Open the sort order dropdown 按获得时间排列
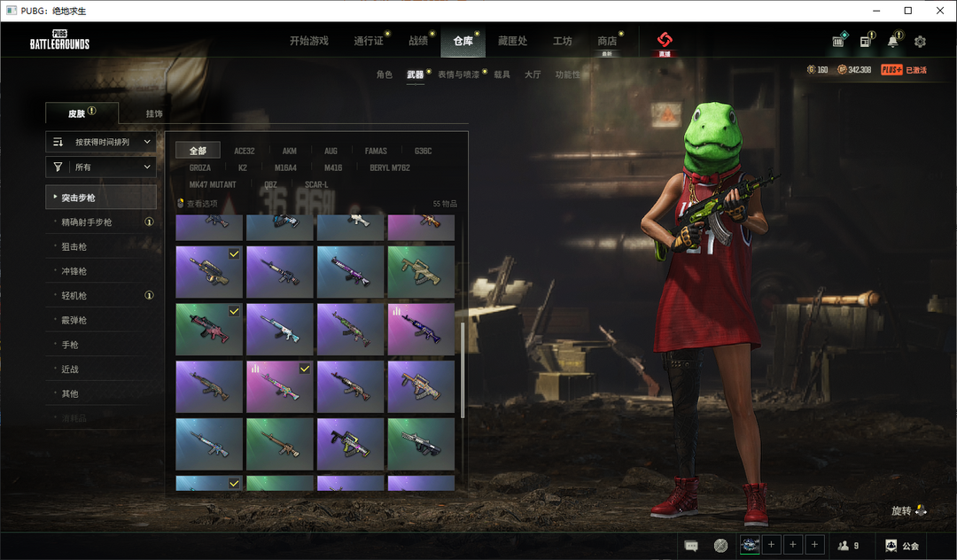 pyautogui.click(x=101, y=142)
